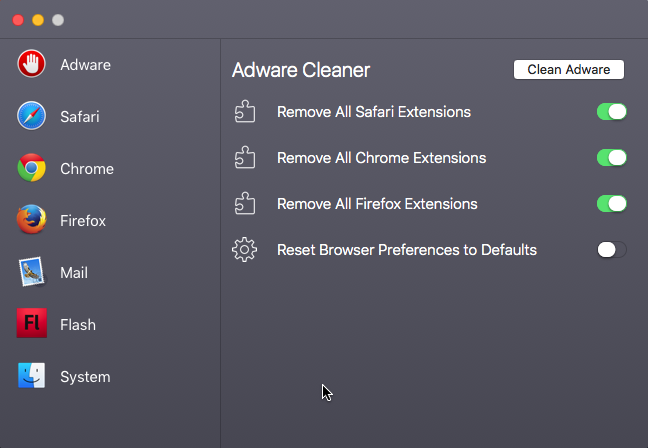Close the window with the red button
The width and height of the screenshot is (648, 448).
click(x=18, y=19)
